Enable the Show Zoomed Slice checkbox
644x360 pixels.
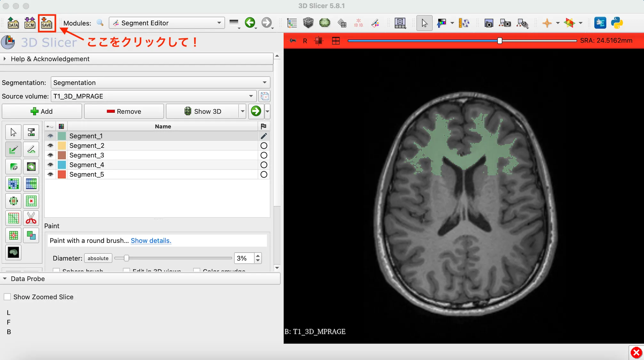click(7, 297)
